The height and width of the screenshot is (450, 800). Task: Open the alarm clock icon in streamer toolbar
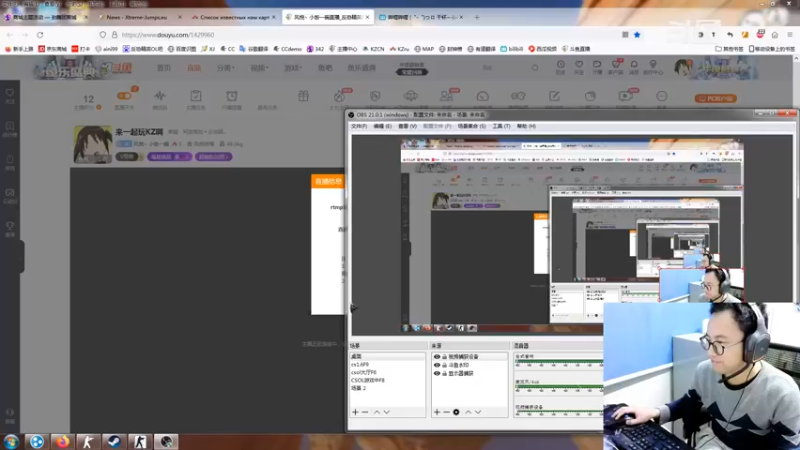232,98
